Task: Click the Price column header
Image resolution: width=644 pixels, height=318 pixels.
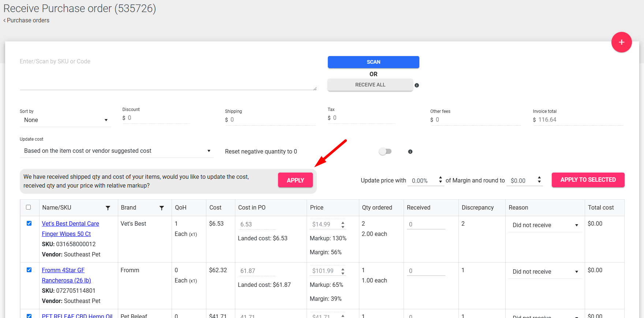Action: tap(317, 208)
